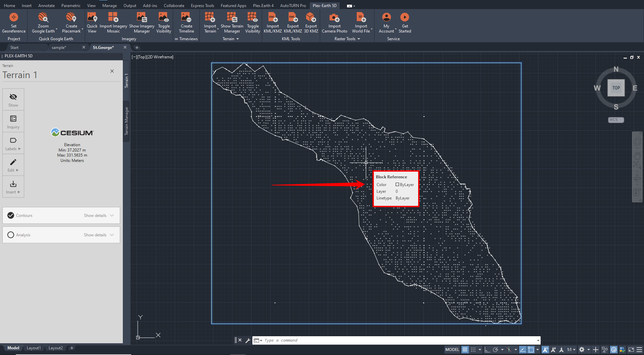Toggle snap mode dots
Image resolution: width=644 pixels, height=355 pixels.
pyautogui.click(x=473, y=350)
